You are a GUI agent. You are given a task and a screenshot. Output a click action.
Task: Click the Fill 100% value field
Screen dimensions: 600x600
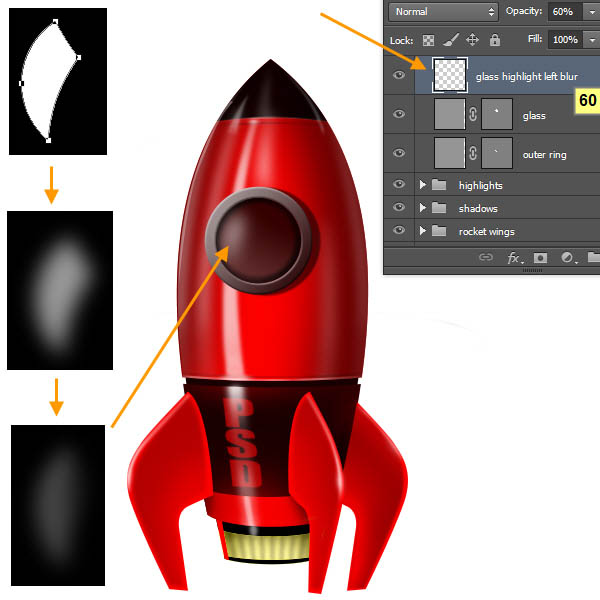565,40
